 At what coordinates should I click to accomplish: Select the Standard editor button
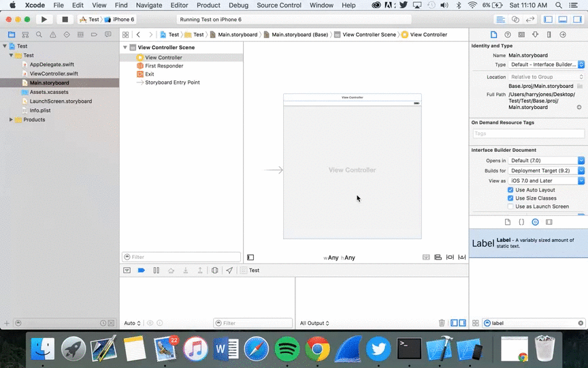pos(500,20)
